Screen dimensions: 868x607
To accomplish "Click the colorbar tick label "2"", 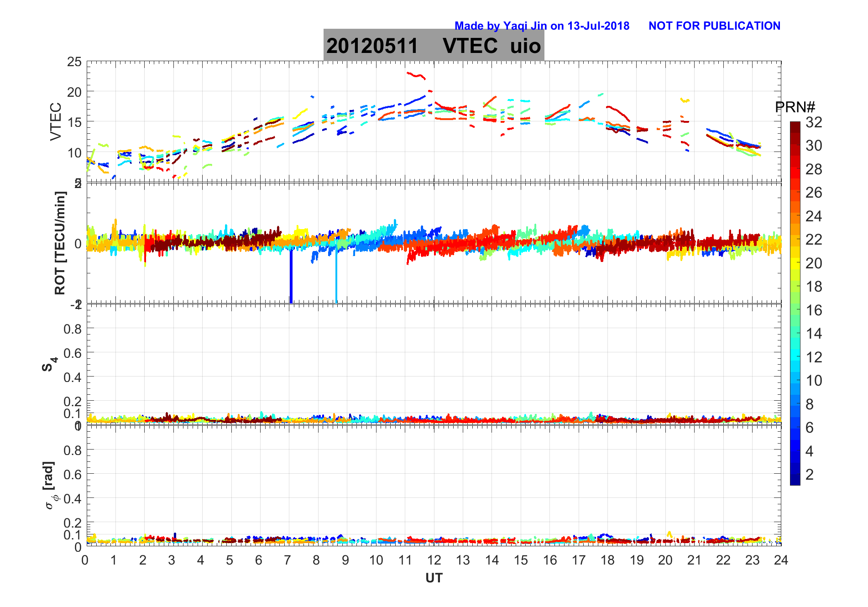I will click(x=810, y=474).
